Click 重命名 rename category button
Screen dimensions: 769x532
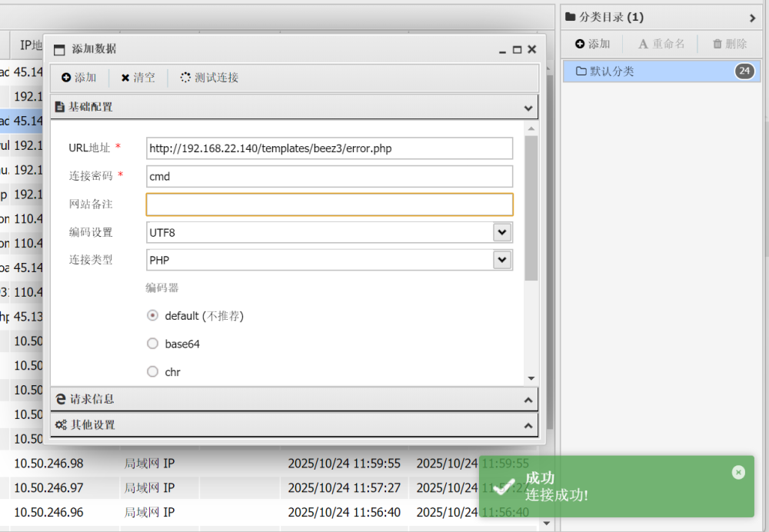661,44
